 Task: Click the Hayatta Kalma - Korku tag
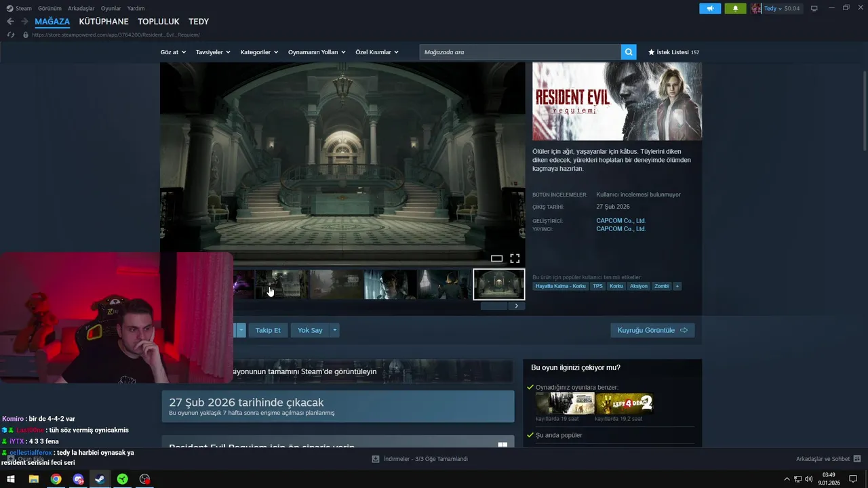click(x=560, y=286)
